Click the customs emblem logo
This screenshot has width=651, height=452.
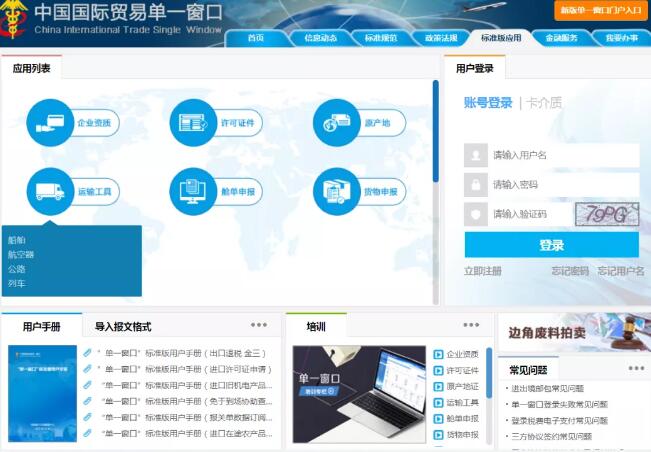pos(13,19)
